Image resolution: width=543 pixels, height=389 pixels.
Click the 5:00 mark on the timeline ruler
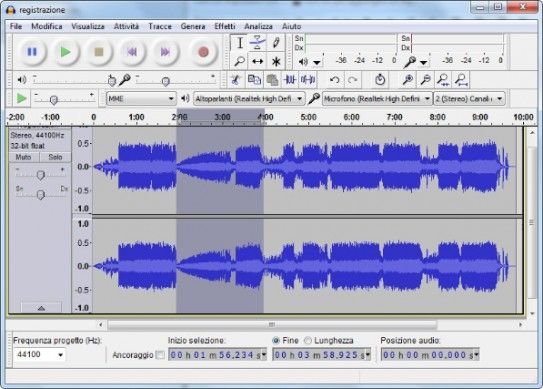tap(309, 117)
